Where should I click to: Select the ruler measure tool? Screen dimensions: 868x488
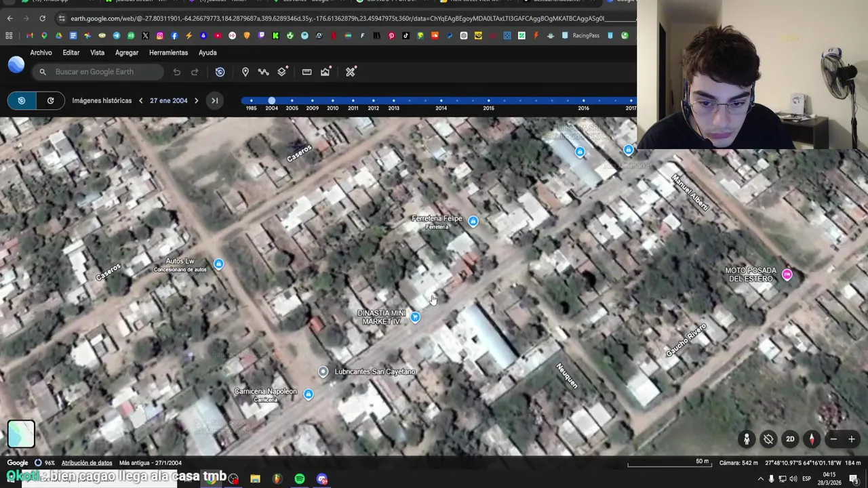pos(307,72)
